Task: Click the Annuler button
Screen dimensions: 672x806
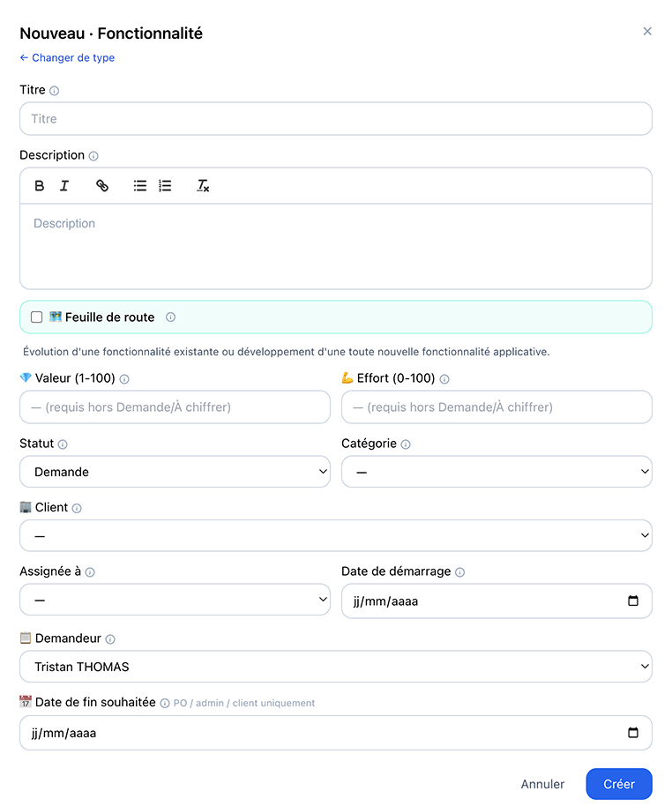Action: click(x=542, y=784)
